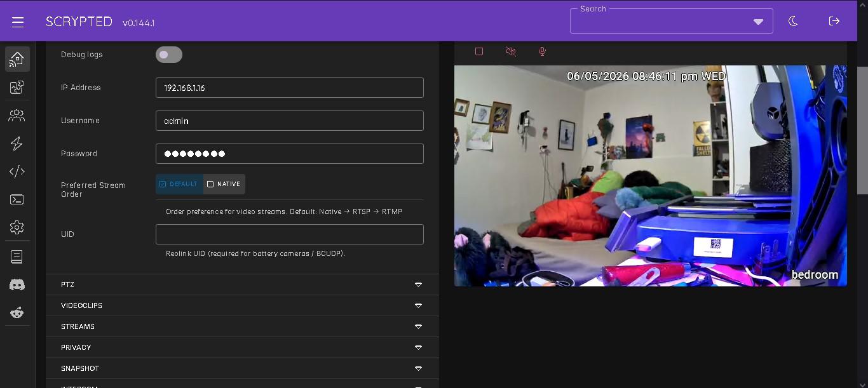This screenshot has height=388, width=868.
Task: Click the 'Debug logs' label
Action: [82, 55]
